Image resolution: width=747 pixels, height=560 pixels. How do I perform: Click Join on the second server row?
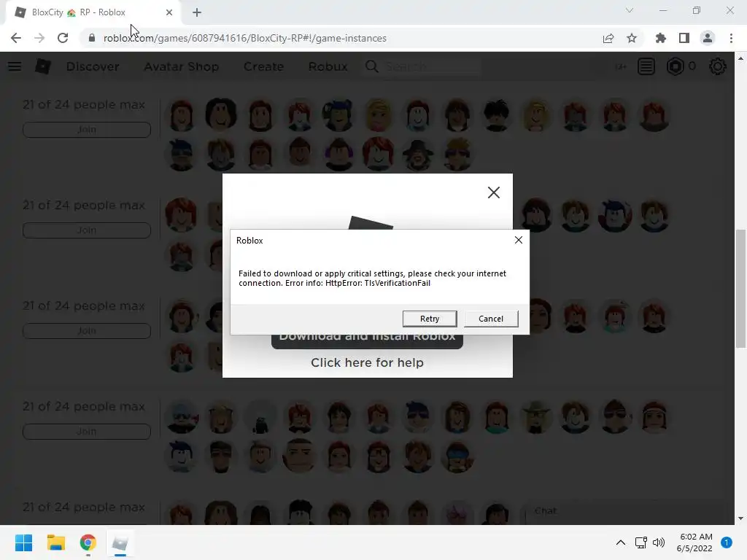pos(87,230)
